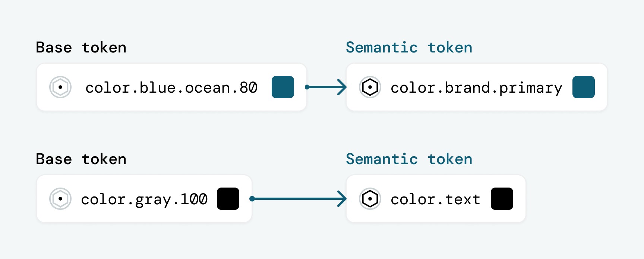Click the hexagon icon beside color.blue.ocean.80
Image resolution: width=644 pixels, height=259 pixels.
pyautogui.click(x=60, y=87)
